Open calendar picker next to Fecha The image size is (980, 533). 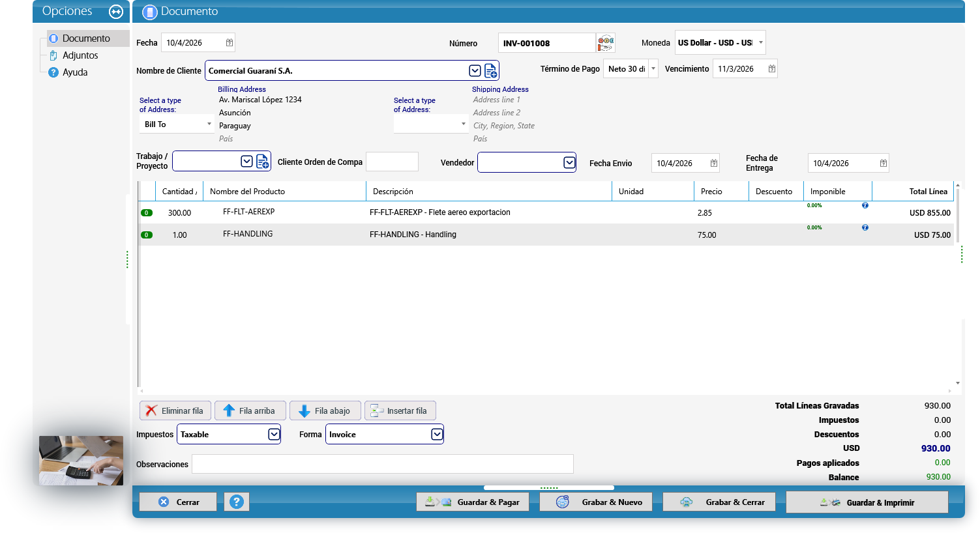pos(230,42)
